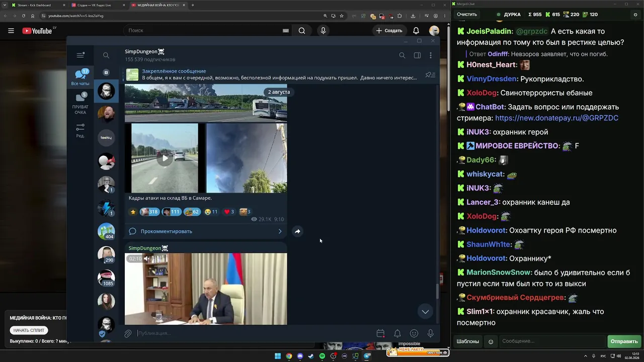Viewport: 644px width, 362px height.
Task: Submit YouTube search with magnifier button
Action: 302,31
